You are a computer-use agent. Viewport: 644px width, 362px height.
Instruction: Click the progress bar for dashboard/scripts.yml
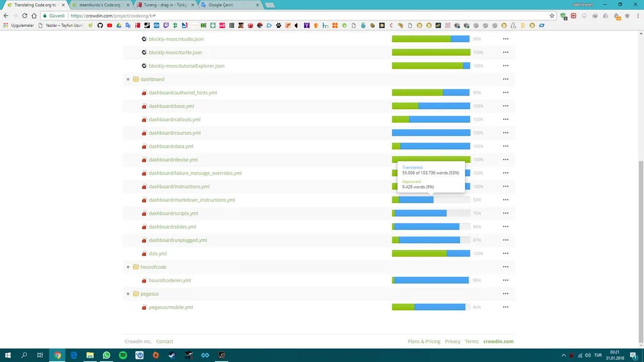point(431,213)
